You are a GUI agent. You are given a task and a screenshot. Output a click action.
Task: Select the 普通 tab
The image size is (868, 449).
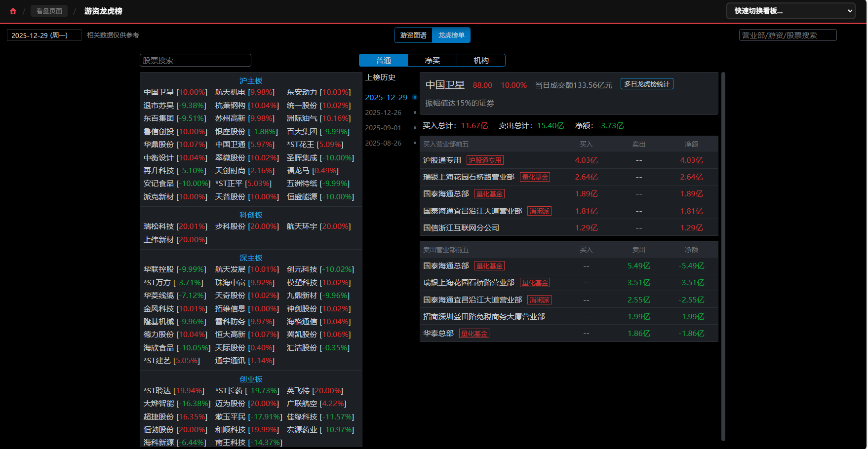click(x=383, y=60)
